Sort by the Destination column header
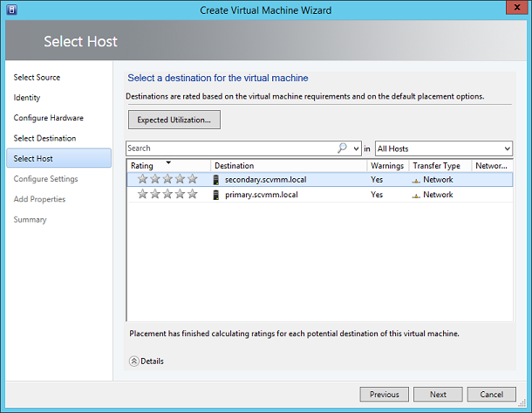The height and width of the screenshot is (413, 532). [x=289, y=165]
